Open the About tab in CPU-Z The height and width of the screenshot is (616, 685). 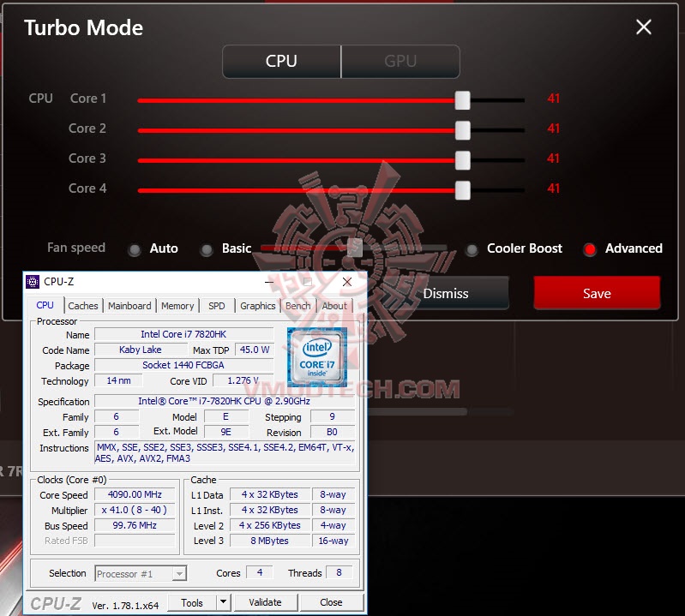click(x=334, y=306)
